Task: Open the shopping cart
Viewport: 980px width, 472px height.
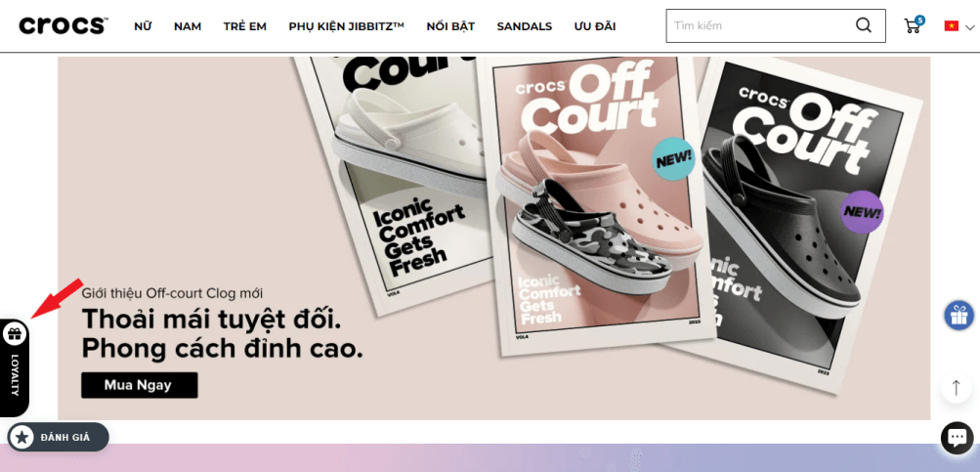Action: 913,25
